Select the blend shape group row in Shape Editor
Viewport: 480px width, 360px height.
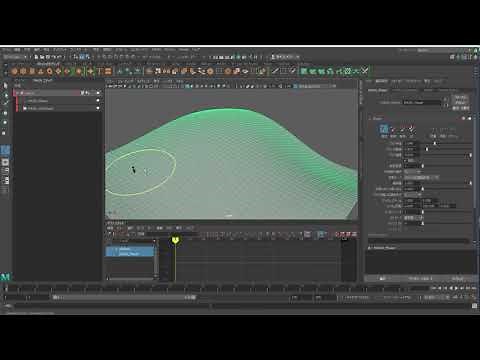(x=57, y=93)
